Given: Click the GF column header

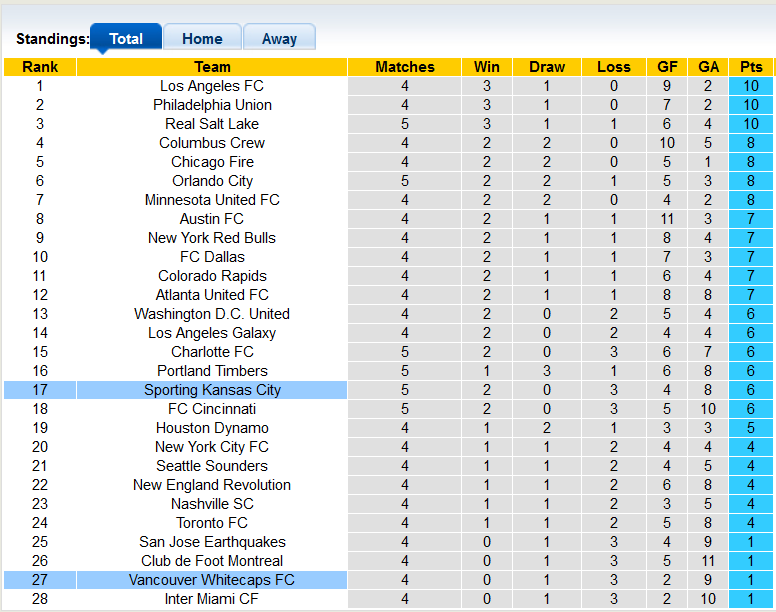Looking at the screenshot, I should click(x=667, y=67).
